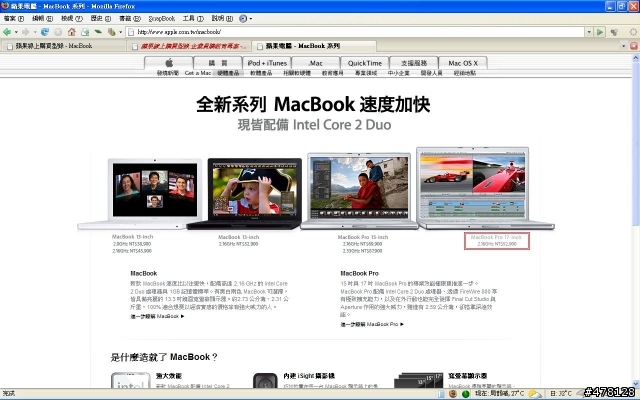
Task: Click the 中小企業 sub-navigation link
Action: (x=398, y=73)
